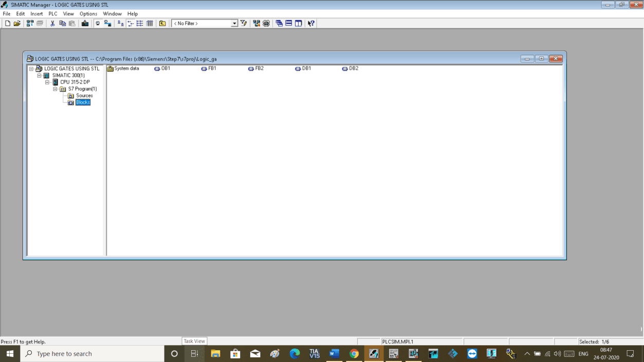The image size is (644, 362).
Task: Paste from the clipboard
Action: click(72, 23)
